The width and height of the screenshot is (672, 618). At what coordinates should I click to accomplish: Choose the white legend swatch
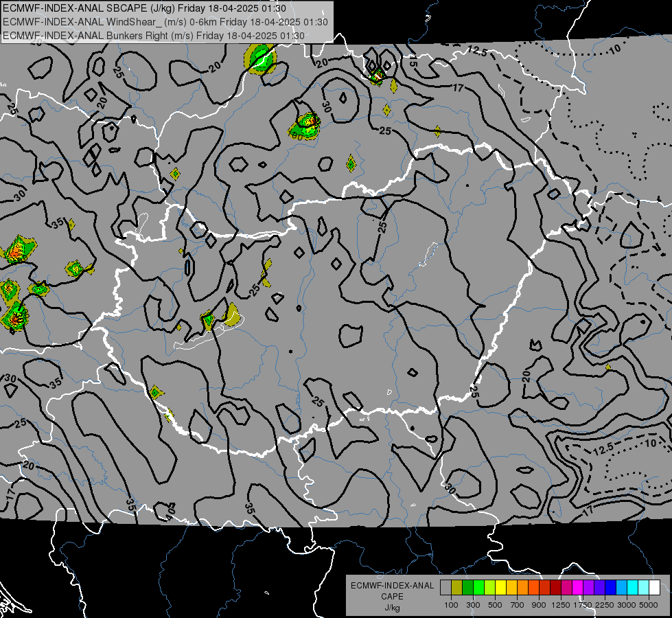[654, 588]
